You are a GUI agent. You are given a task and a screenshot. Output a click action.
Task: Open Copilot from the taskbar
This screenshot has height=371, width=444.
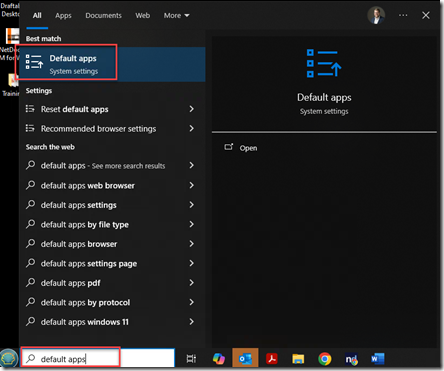219,359
